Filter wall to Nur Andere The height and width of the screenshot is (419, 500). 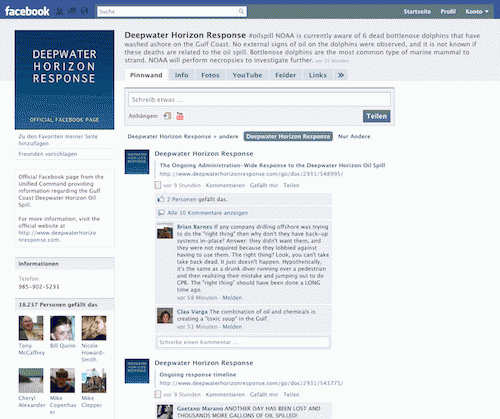354,136
